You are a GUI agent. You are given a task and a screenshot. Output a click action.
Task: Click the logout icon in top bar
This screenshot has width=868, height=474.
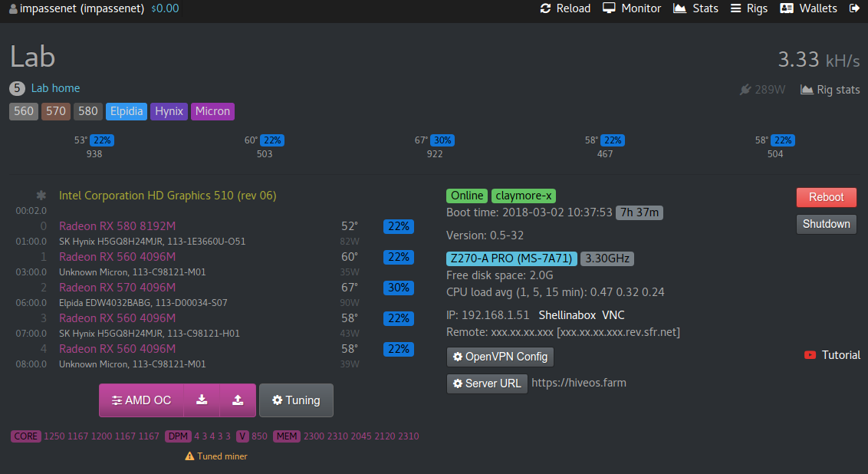[854, 8]
